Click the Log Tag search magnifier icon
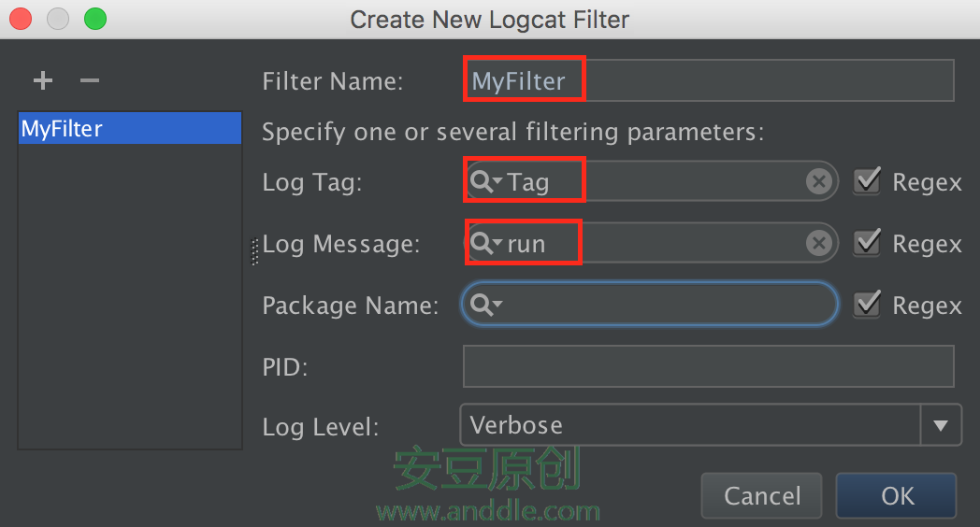 (483, 182)
